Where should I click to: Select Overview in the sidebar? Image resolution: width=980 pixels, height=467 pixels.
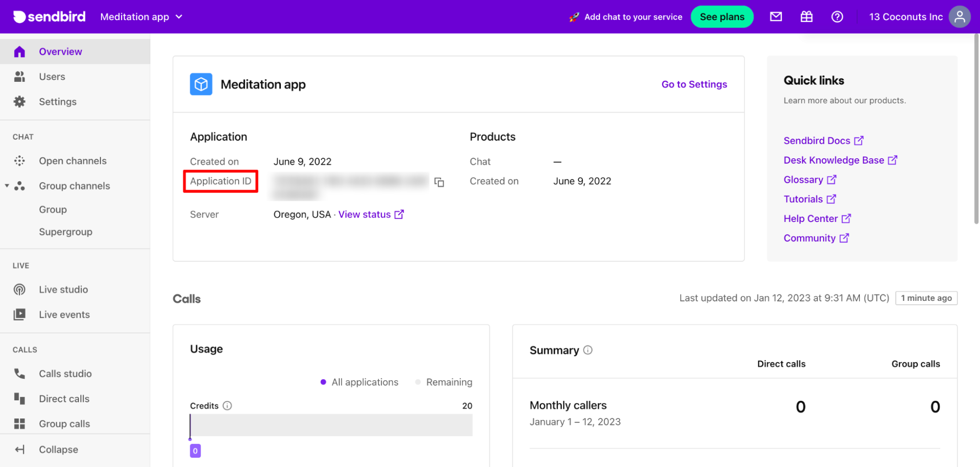(x=75, y=51)
